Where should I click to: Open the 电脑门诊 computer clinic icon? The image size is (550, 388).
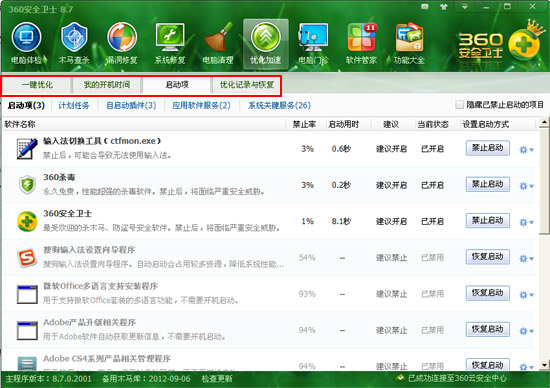pos(313,43)
